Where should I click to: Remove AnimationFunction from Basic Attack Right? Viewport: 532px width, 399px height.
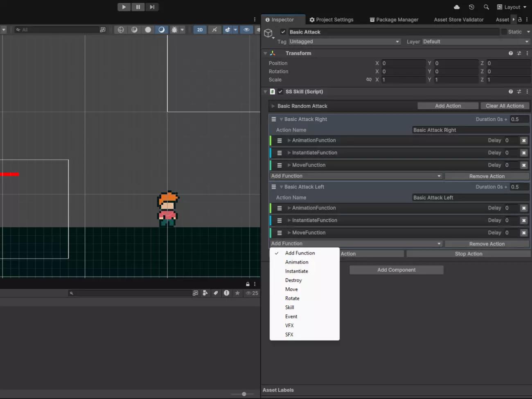tap(523, 140)
